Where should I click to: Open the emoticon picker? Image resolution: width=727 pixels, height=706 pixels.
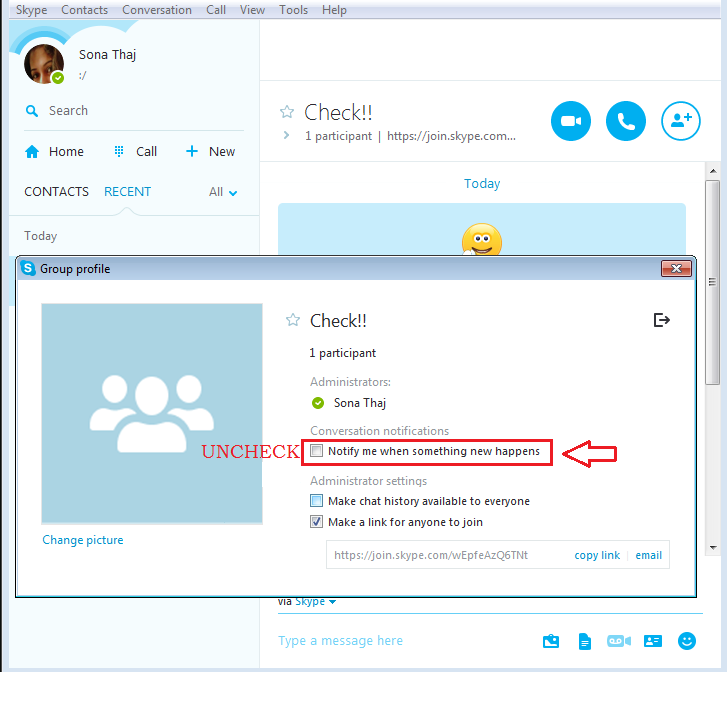coord(687,641)
